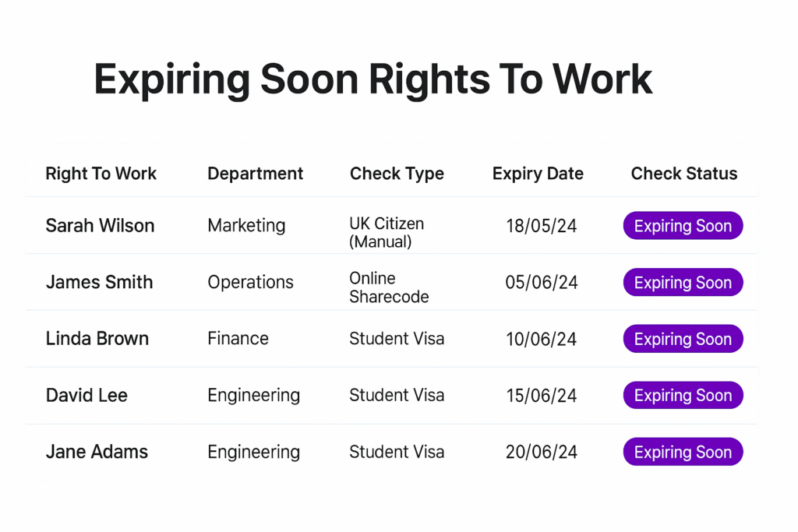The width and height of the screenshot is (798, 532).
Task: Click the Check Status column header
Action: click(684, 174)
